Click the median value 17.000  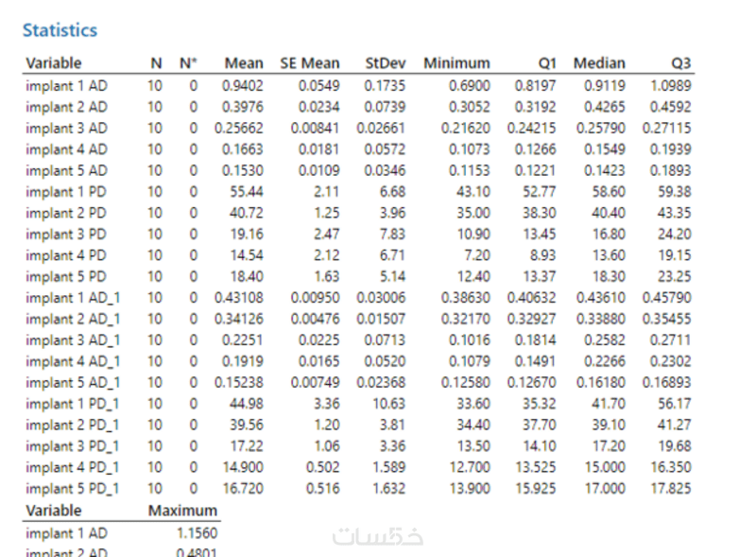tap(605, 490)
